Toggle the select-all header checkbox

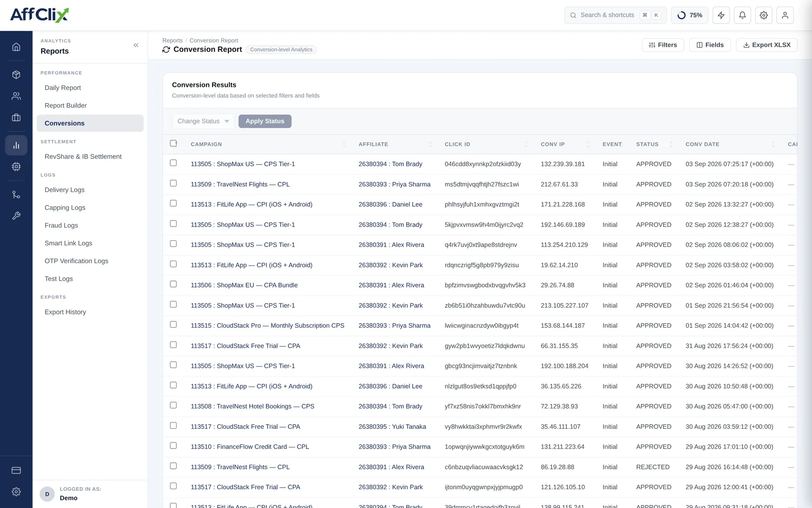tap(174, 143)
